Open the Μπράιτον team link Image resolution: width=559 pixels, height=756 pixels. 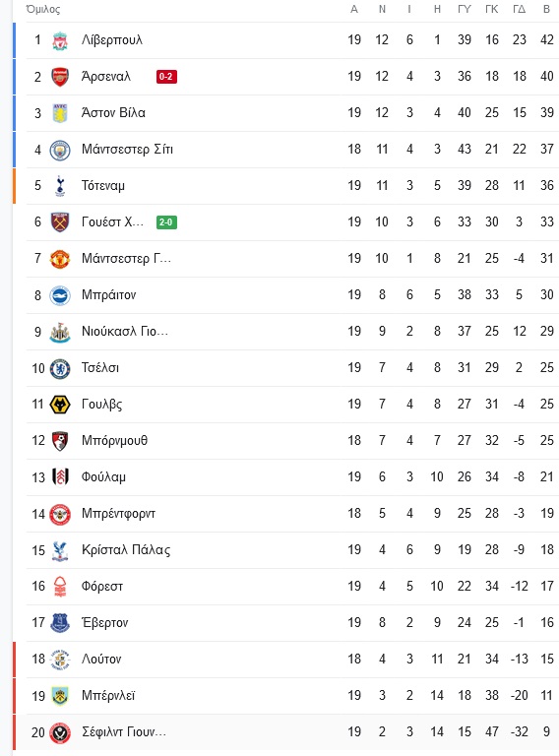click(109, 295)
